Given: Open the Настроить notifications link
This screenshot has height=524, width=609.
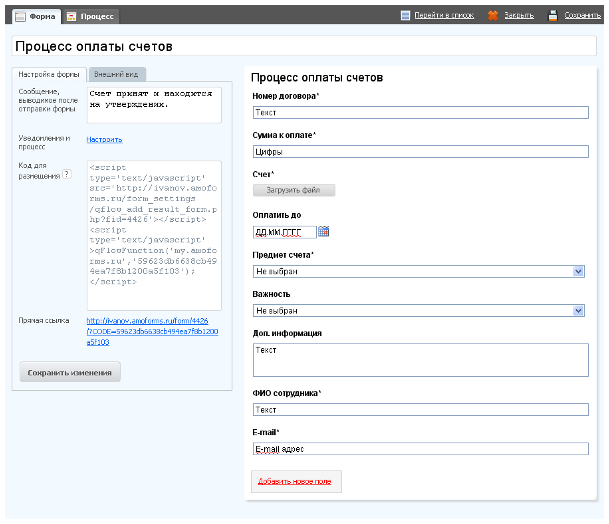Looking at the screenshot, I should [104, 139].
